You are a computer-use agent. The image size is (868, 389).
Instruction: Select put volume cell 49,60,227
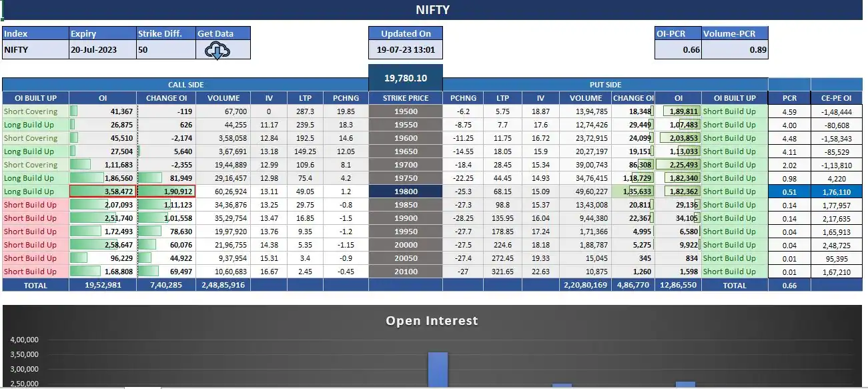coord(585,191)
